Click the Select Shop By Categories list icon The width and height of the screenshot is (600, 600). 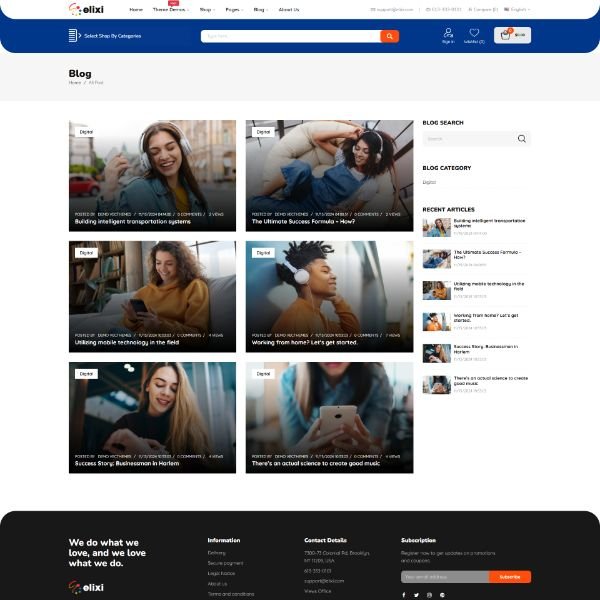(x=73, y=36)
